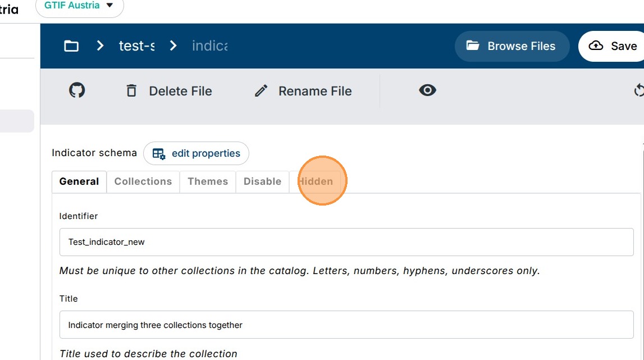Open the Disable tab
This screenshot has width=644, height=360.
(x=262, y=181)
